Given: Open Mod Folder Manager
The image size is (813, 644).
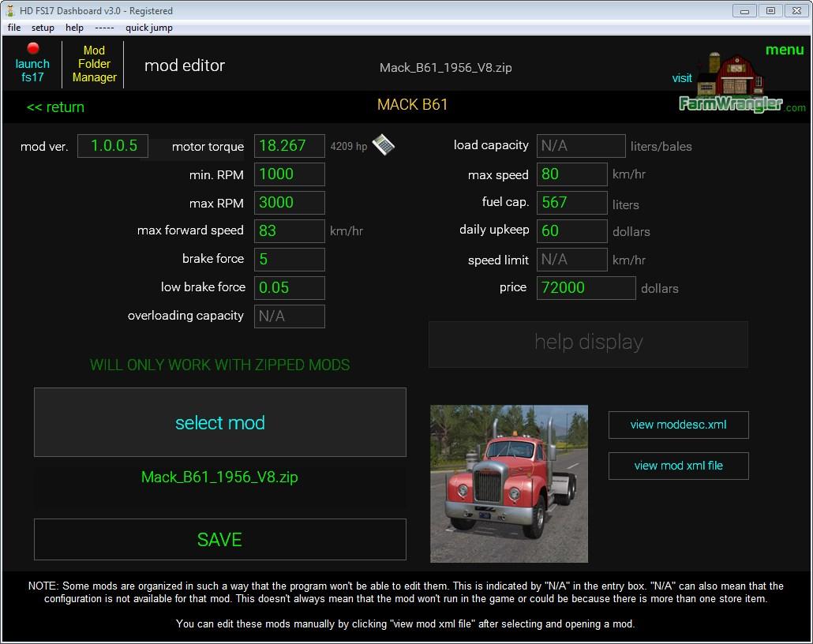Looking at the screenshot, I should [x=94, y=64].
